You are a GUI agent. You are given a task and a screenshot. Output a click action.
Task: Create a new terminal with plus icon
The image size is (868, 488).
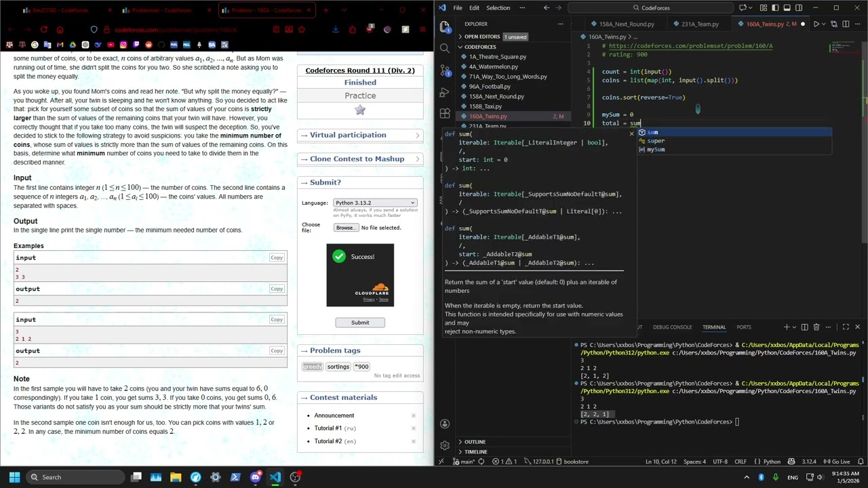(x=787, y=327)
